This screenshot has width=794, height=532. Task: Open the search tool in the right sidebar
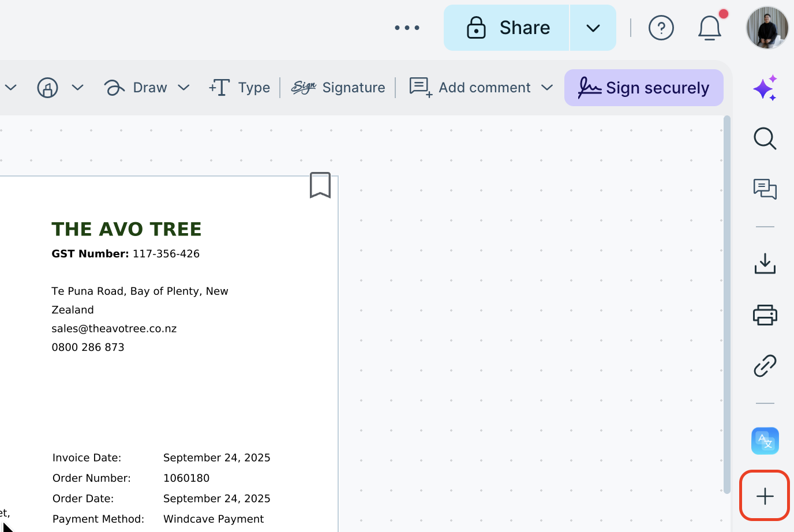(x=765, y=138)
